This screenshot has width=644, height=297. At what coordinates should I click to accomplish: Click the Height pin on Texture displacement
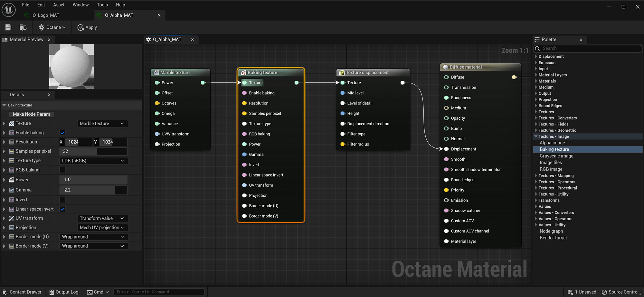[x=343, y=114]
